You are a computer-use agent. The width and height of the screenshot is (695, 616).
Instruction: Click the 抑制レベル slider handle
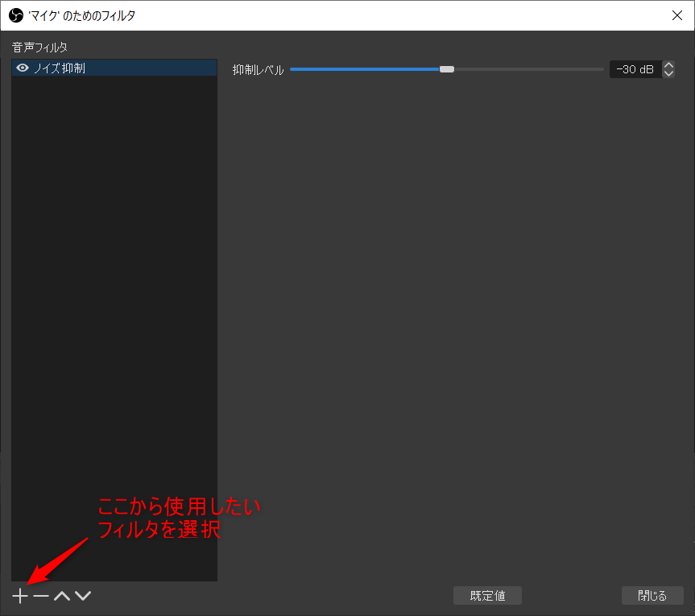447,69
